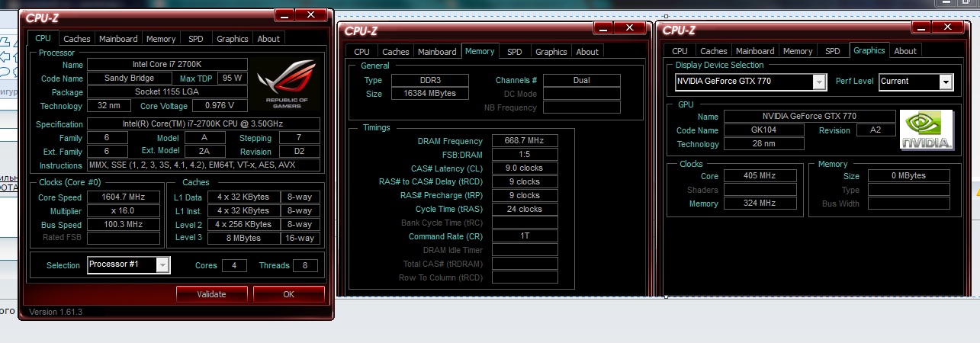
Task: Click the 668.7 MHz DRAM frequency value
Action: coord(525,140)
